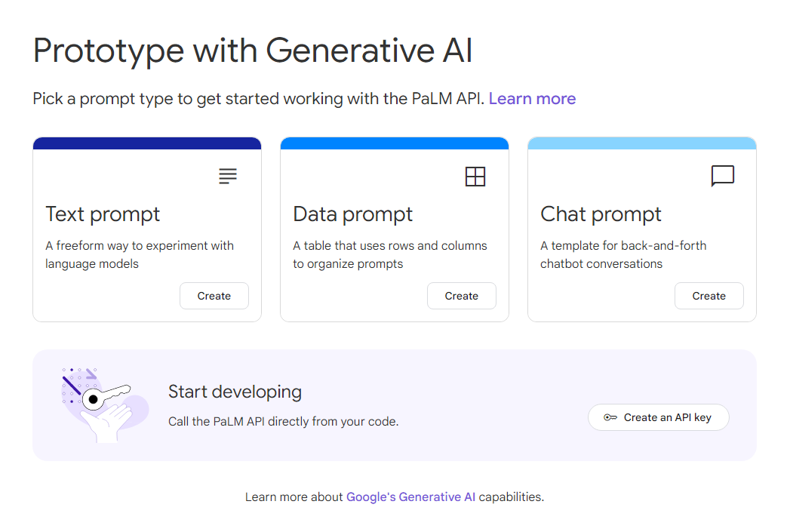This screenshot has height=532, width=790.
Task: Create a new Text prompt
Action: (214, 296)
